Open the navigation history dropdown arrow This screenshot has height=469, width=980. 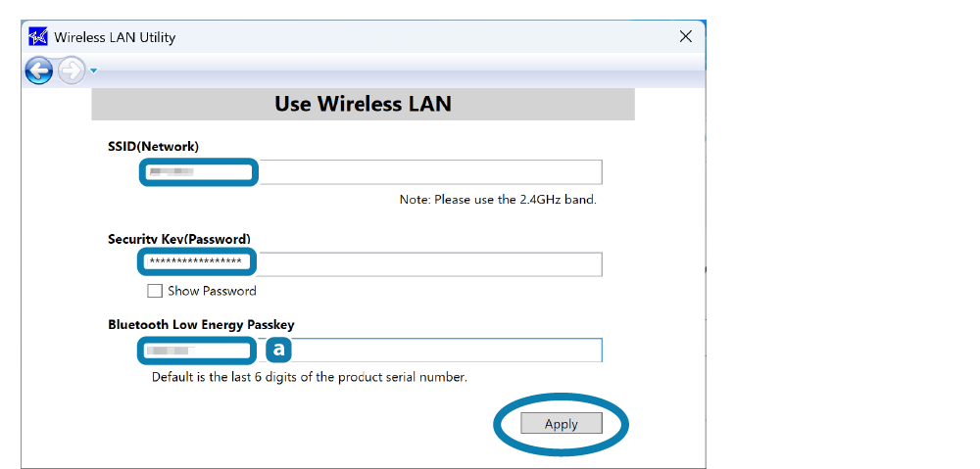click(94, 70)
